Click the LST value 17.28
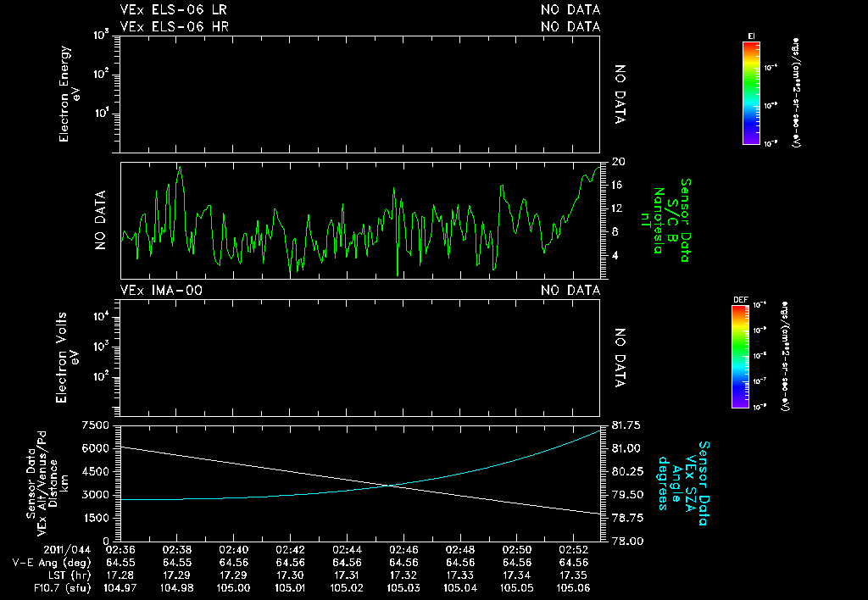 [x=120, y=575]
